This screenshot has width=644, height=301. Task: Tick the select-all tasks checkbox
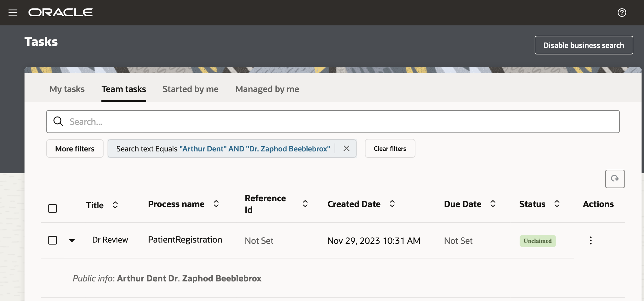point(53,208)
